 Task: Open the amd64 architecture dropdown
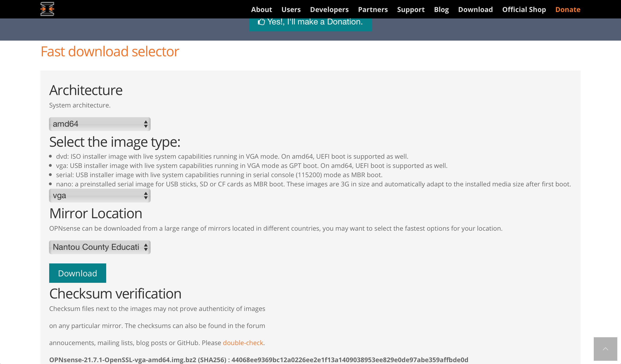coord(99,124)
